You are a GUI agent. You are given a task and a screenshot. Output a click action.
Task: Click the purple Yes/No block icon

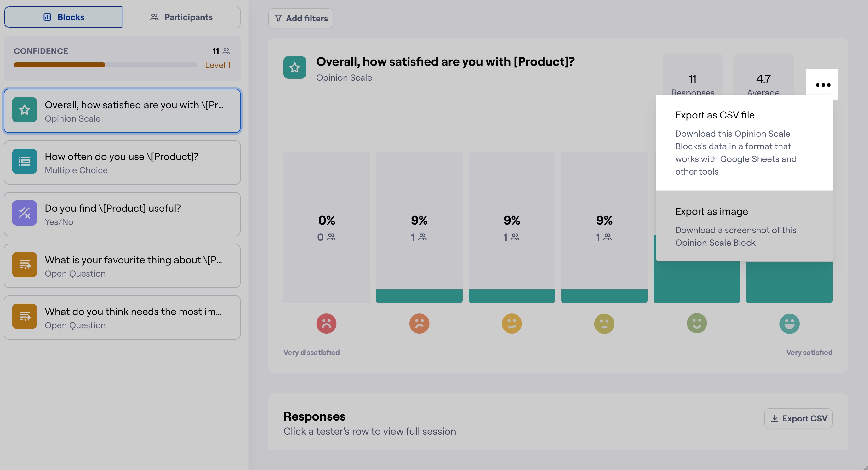click(x=25, y=213)
